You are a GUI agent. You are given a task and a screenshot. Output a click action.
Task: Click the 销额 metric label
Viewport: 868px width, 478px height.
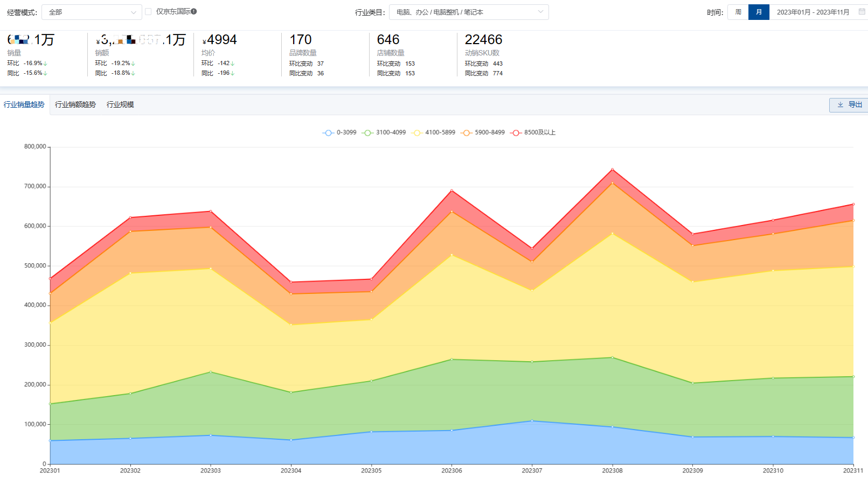click(x=102, y=53)
